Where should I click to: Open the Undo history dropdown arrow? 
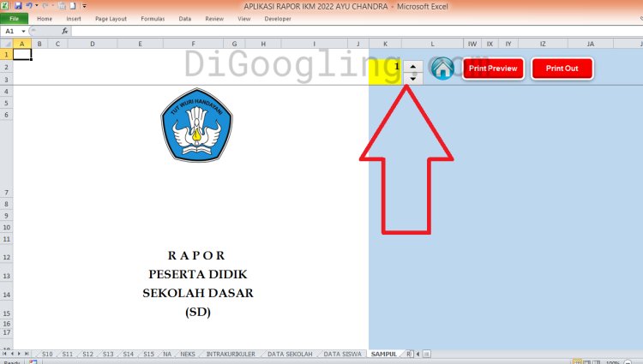37,5
